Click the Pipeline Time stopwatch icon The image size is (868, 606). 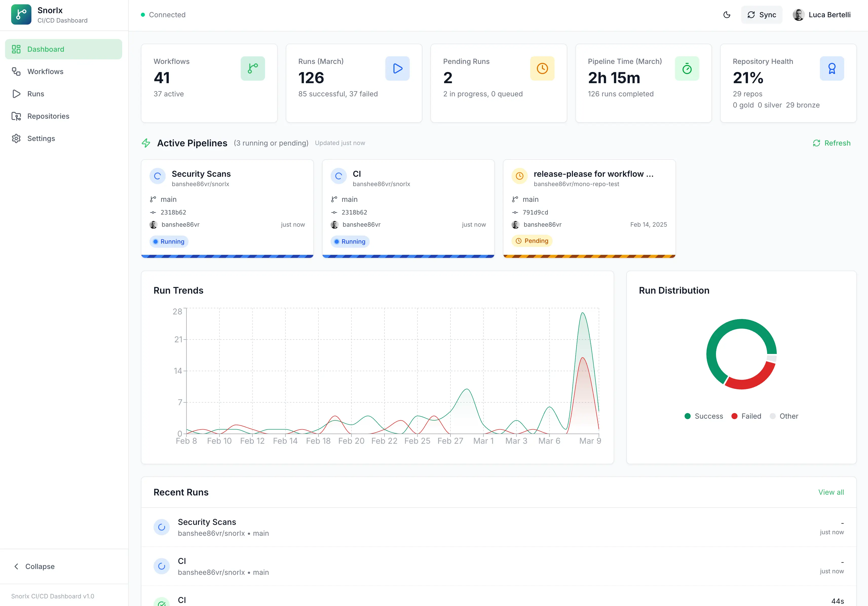pyautogui.click(x=687, y=68)
